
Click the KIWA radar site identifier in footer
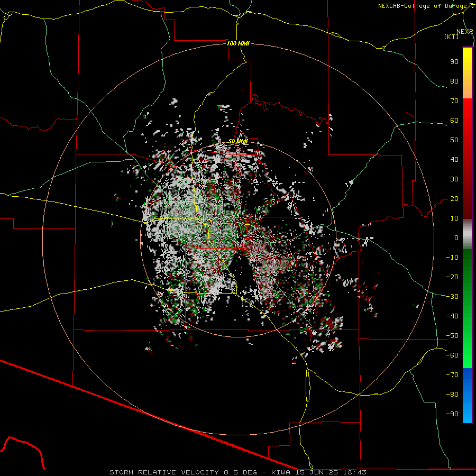[281, 472]
